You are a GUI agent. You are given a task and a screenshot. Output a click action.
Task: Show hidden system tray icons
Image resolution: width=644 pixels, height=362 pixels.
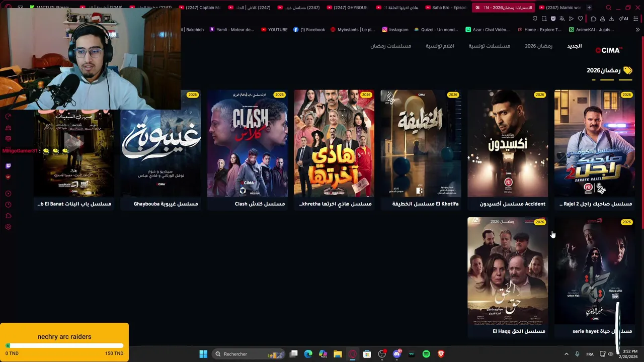coord(566,354)
